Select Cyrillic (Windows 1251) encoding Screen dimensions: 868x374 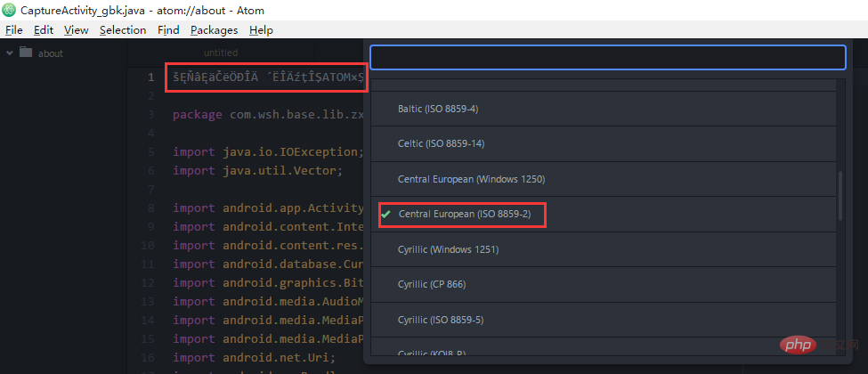tap(603, 249)
